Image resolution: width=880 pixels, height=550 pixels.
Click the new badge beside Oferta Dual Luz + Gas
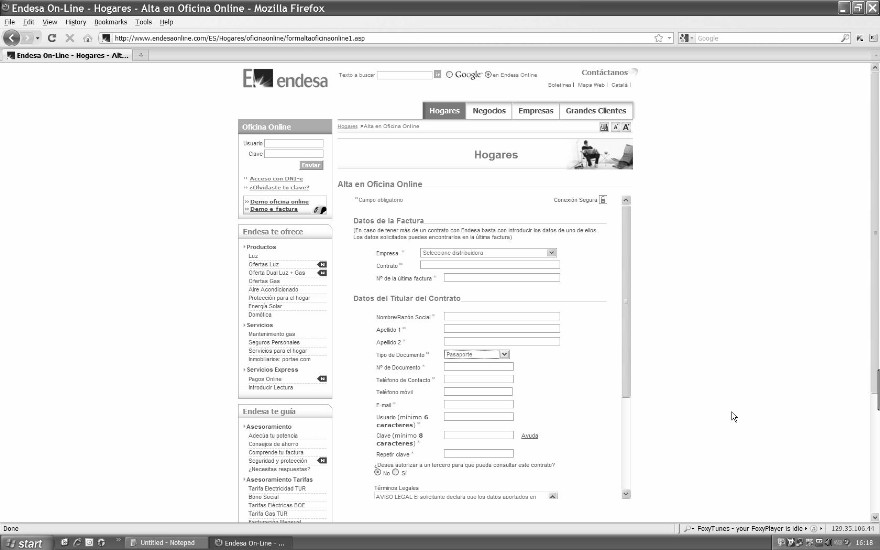[322, 273]
